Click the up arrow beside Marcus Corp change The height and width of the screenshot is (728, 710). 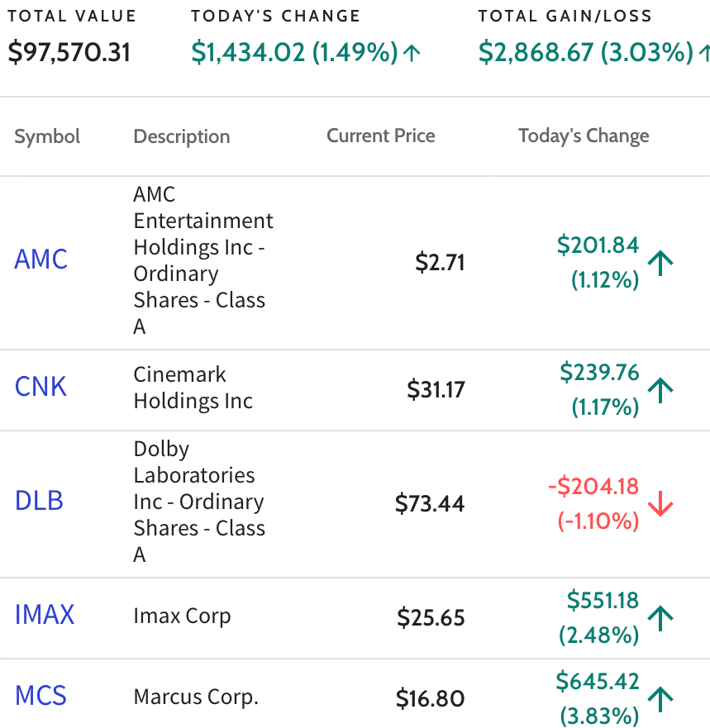point(660,699)
